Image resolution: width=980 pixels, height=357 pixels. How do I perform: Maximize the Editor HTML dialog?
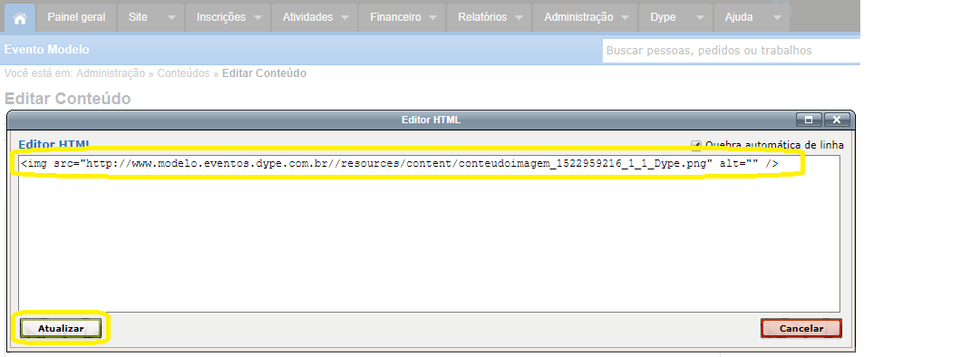point(808,120)
